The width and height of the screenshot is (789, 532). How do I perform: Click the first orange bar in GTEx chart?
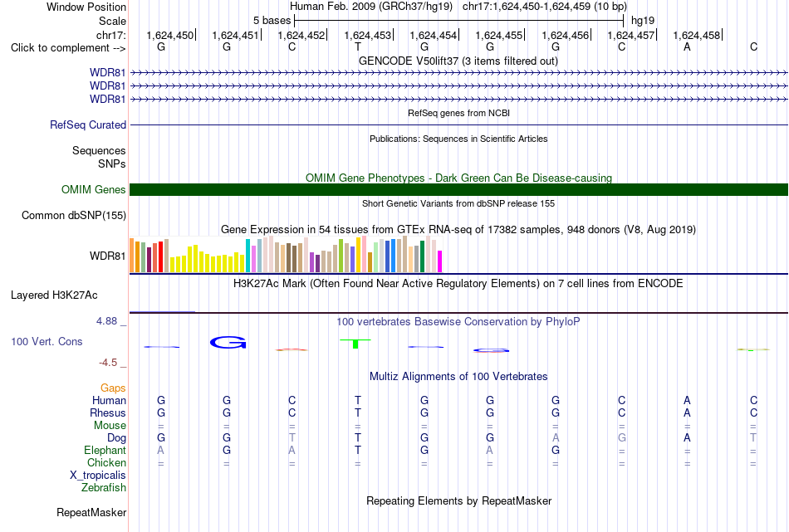click(132, 256)
